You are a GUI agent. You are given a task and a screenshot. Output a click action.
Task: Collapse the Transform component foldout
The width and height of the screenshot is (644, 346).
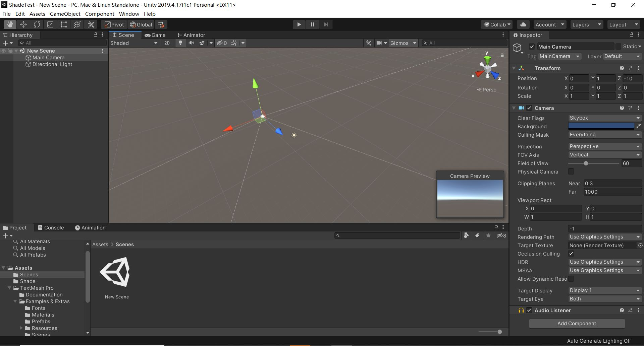coord(514,68)
